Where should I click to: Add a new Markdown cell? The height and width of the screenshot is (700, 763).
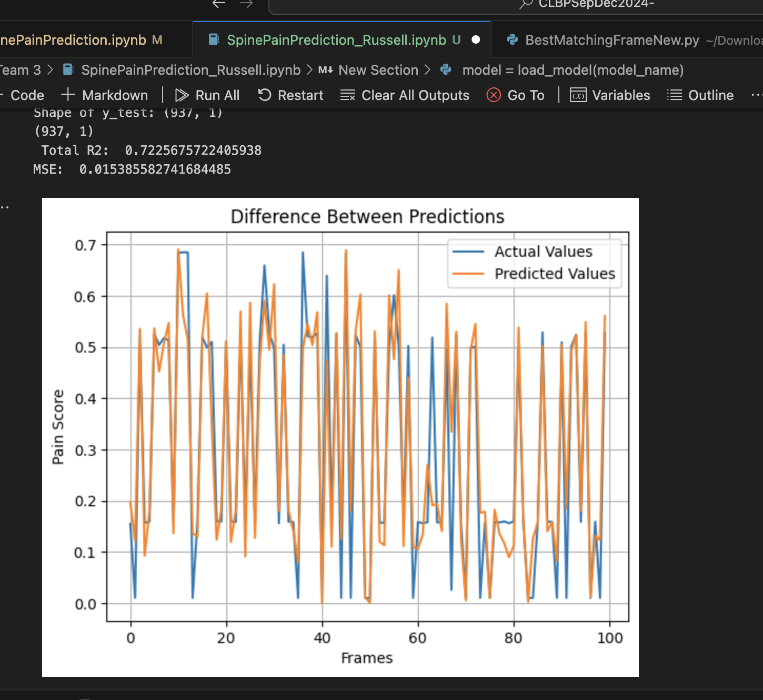point(105,95)
